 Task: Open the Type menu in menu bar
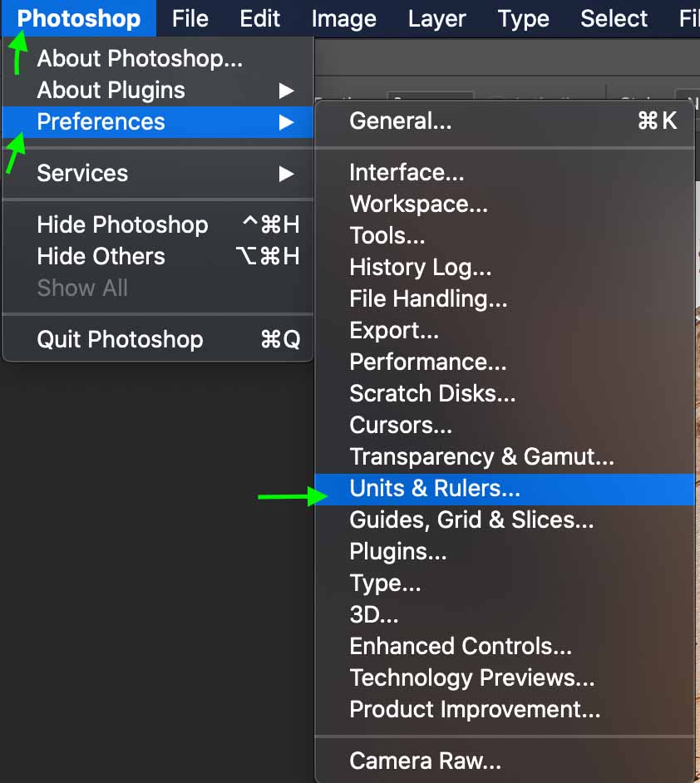(523, 19)
